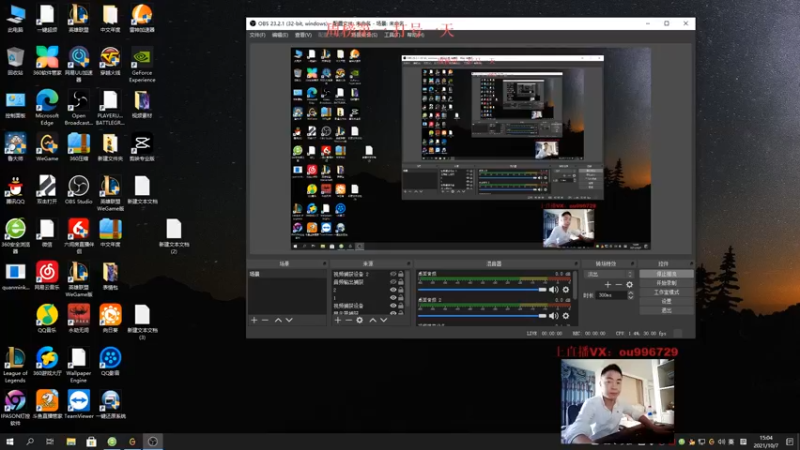The height and width of the screenshot is (450, 800).
Task: Mute the 桌面音频 2 speaker icon
Action: point(554,316)
